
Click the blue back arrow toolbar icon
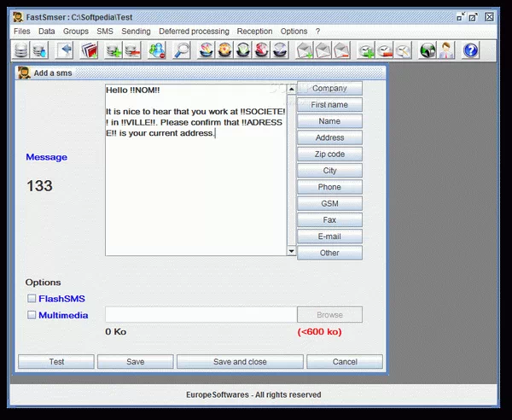coord(65,50)
